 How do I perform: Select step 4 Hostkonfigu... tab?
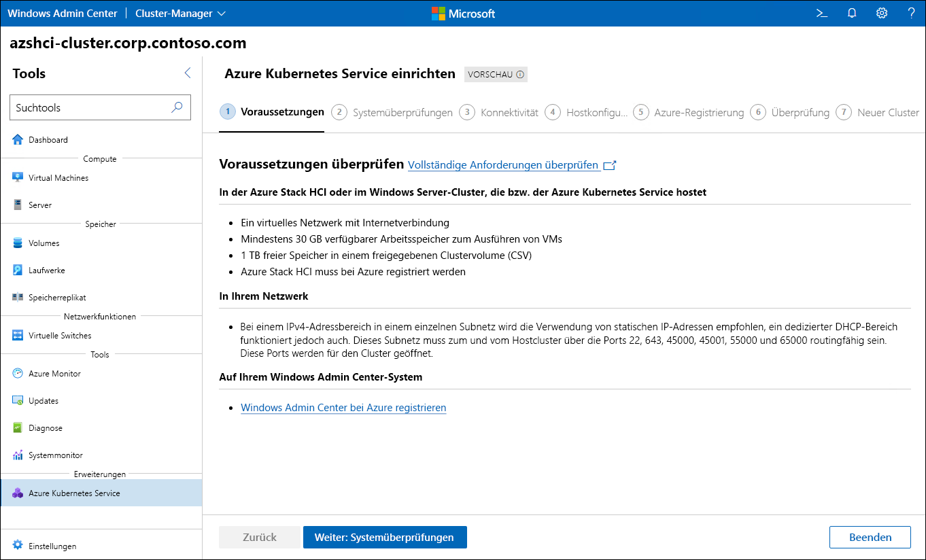point(586,113)
